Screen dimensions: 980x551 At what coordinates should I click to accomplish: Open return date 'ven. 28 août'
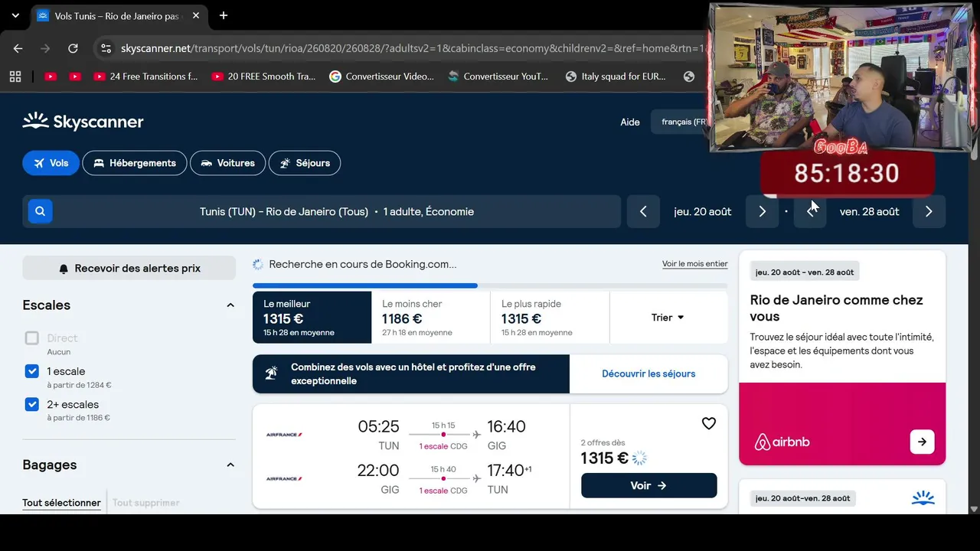click(x=869, y=211)
